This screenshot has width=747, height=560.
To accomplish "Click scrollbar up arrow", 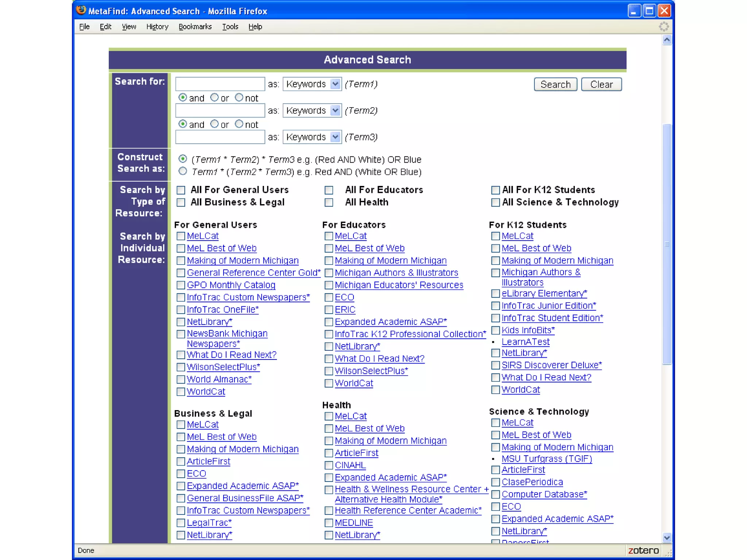I will (x=667, y=40).
